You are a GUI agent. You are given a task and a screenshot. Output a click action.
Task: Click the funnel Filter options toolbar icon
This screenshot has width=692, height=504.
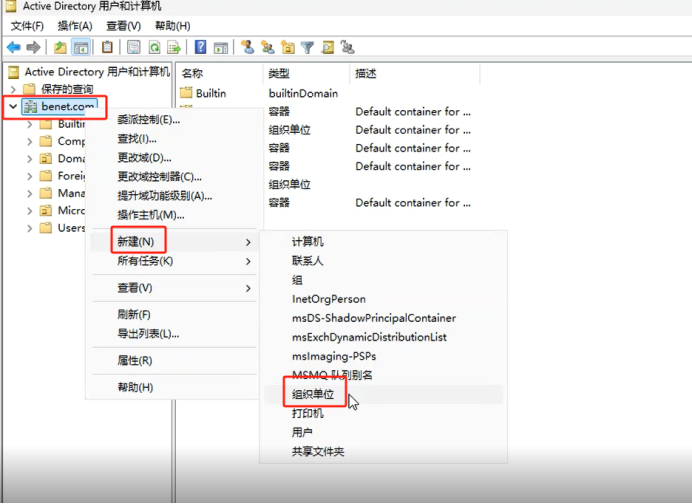(307, 47)
